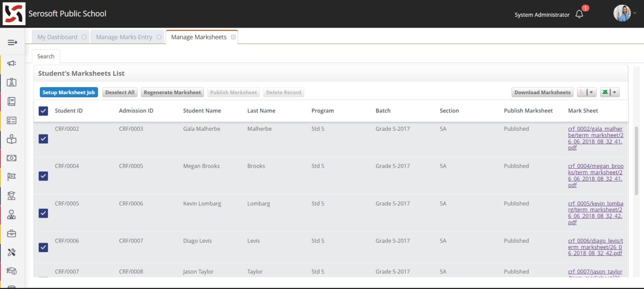The width and height of the screenshot is (644, 289).
Task: Open the PDF export dropdown
Action: pos(587,93)
